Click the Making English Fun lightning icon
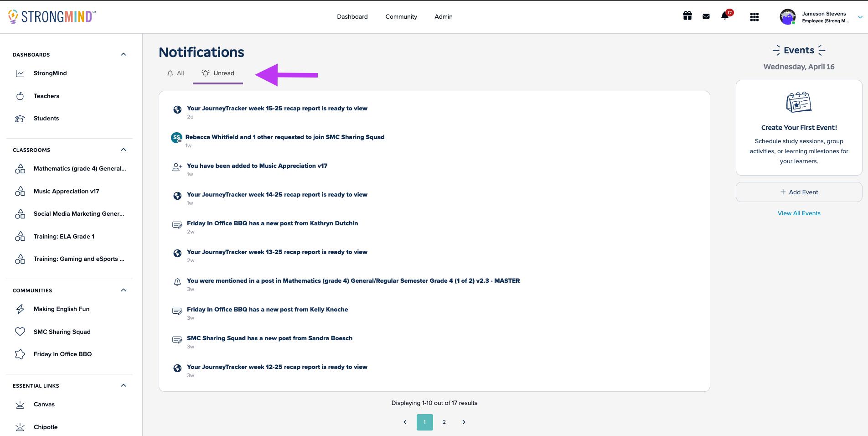 (x=20, y=309)
